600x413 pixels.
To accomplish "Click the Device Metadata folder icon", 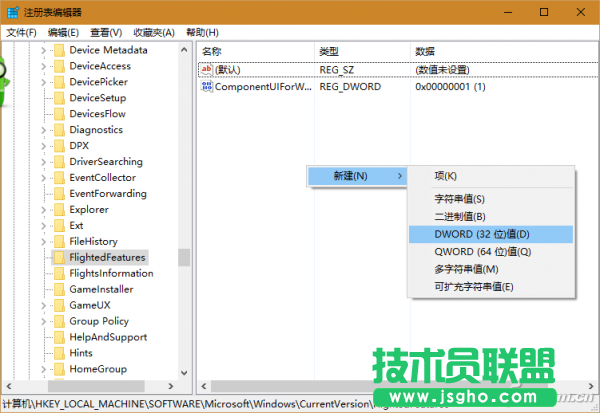I will pyautogui.click(x=59, y=51).
